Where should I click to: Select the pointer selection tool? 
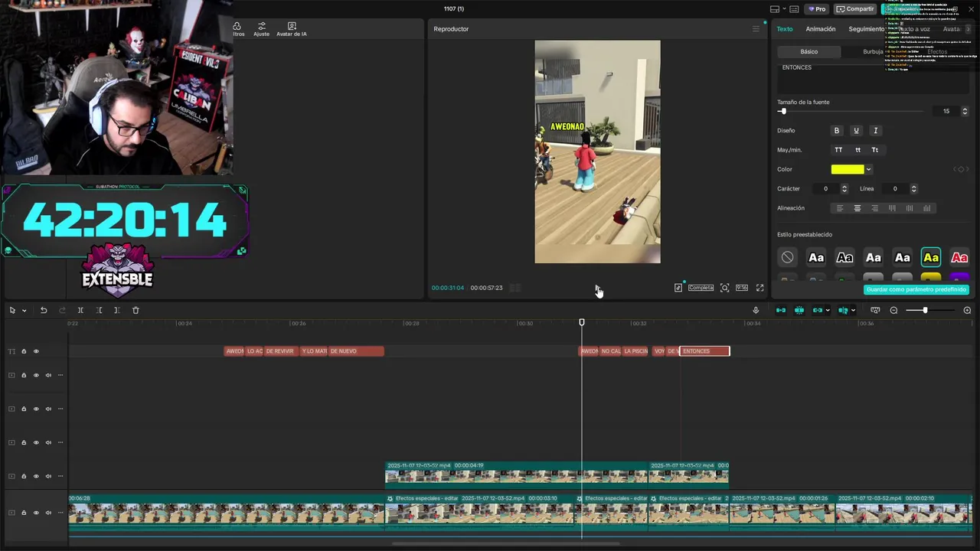pyautogui.click(x=12, y=310)
